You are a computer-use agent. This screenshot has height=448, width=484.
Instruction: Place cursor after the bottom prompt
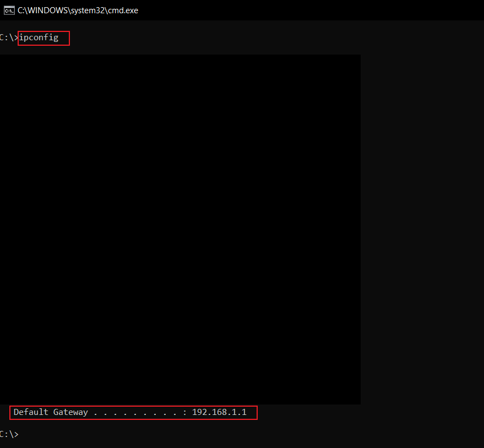(22, 434)
